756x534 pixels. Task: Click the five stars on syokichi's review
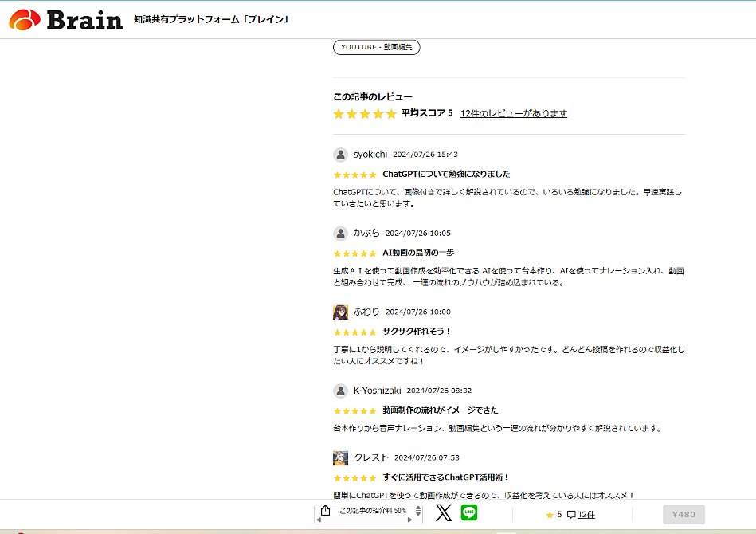[x=354, y=175]
